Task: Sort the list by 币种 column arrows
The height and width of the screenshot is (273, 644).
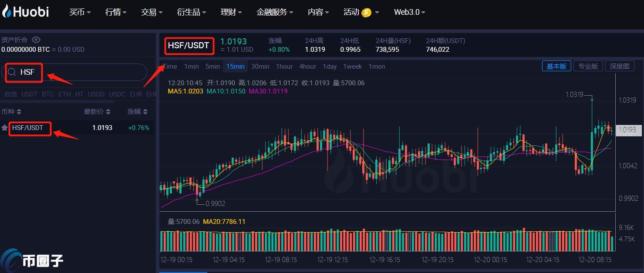Action: (x=19, y=112)
